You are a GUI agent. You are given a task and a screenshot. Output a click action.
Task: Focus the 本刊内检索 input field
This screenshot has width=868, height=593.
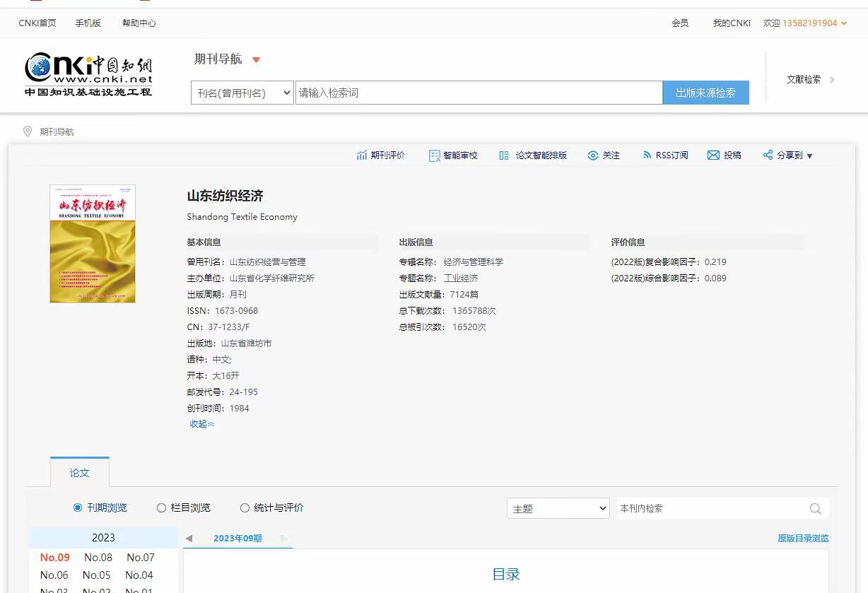712,508
